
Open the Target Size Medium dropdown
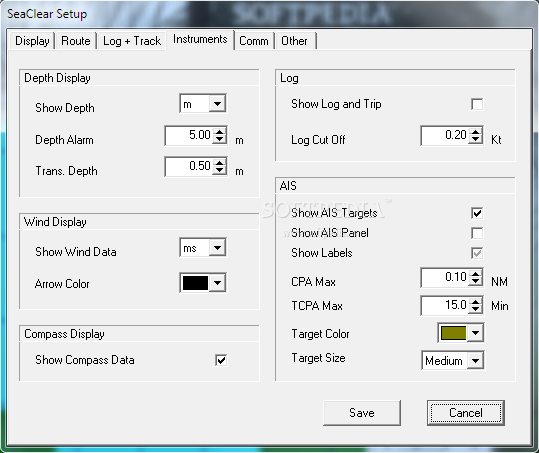475,361
